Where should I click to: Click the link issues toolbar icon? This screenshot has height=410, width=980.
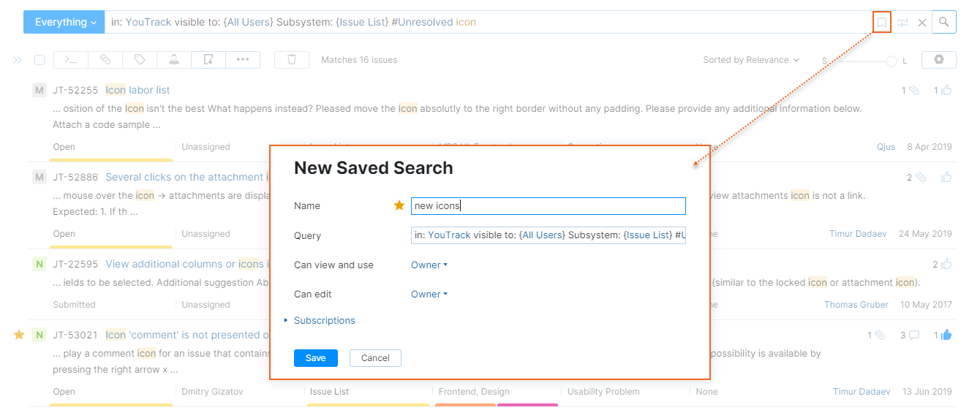tap(105, 60)
